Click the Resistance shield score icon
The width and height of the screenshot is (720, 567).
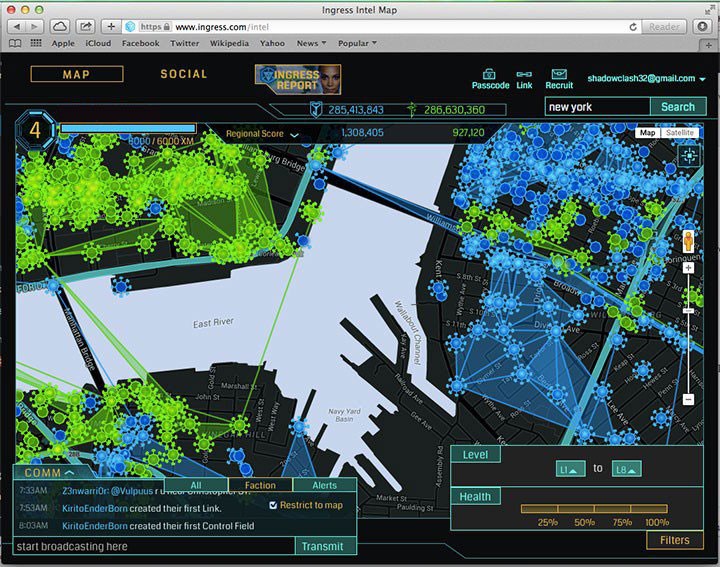pos(315,109)
